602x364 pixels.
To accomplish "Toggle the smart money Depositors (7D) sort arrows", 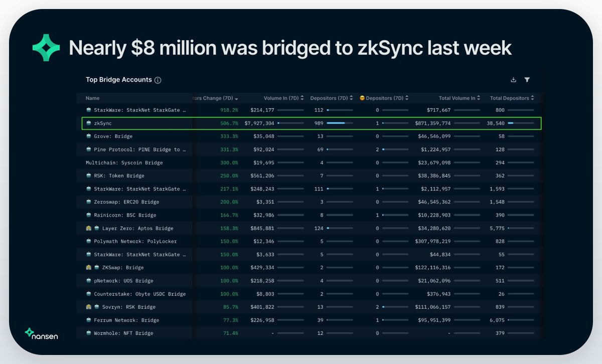I will click(407, 98).
